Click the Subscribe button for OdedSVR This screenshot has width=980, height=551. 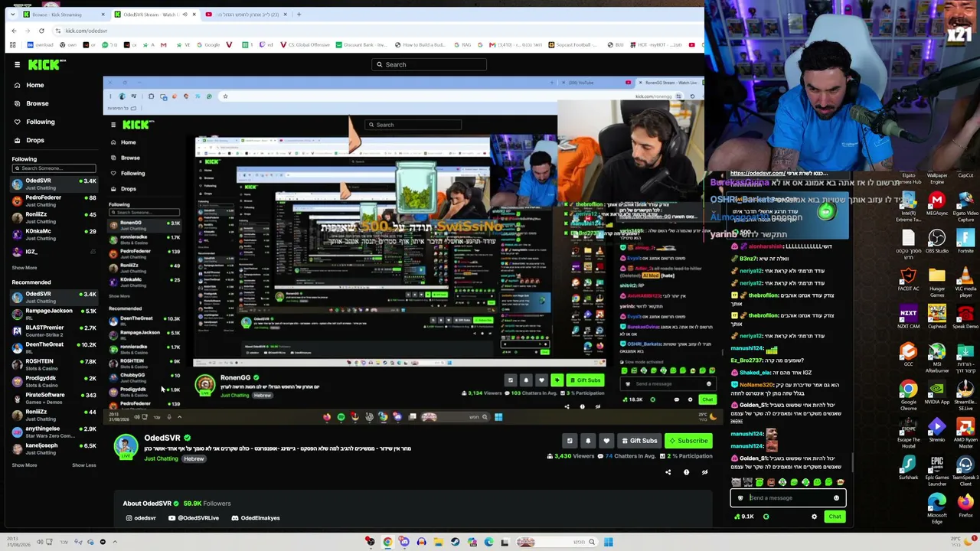(688, 441)
